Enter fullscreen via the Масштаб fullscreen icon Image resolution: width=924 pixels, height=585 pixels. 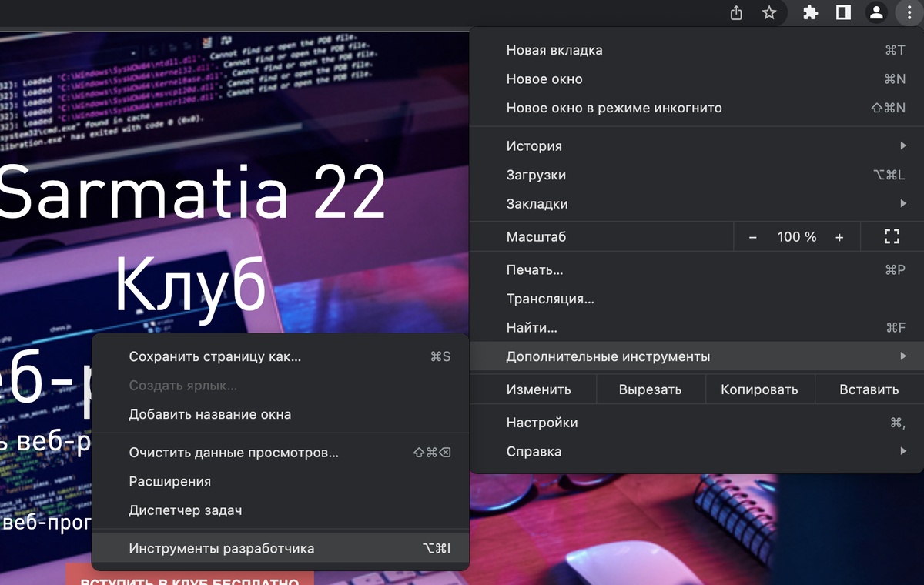coord(892,237)
